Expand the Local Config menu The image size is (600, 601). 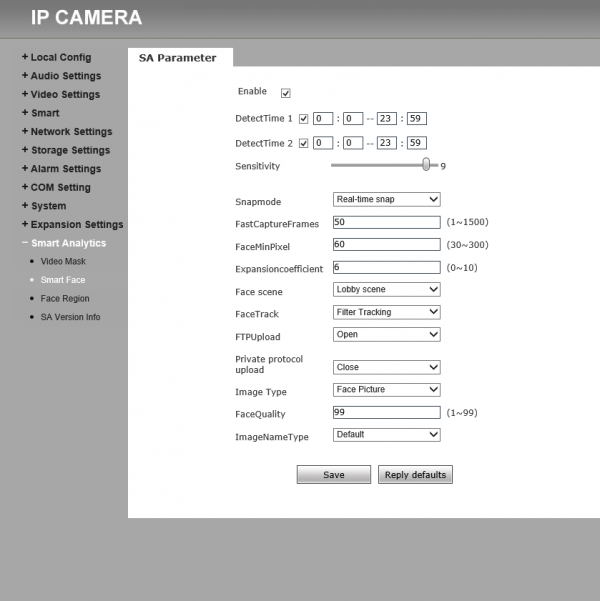pos(60,58)
